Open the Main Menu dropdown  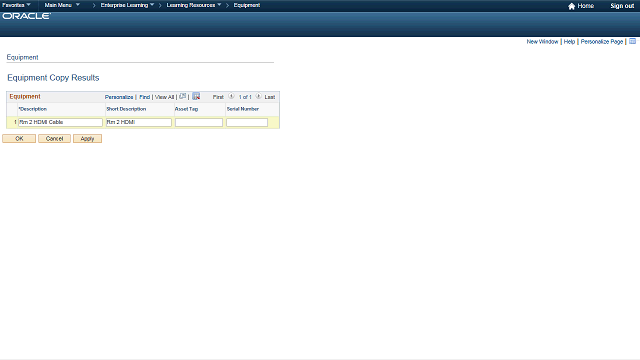click(62, 5)
